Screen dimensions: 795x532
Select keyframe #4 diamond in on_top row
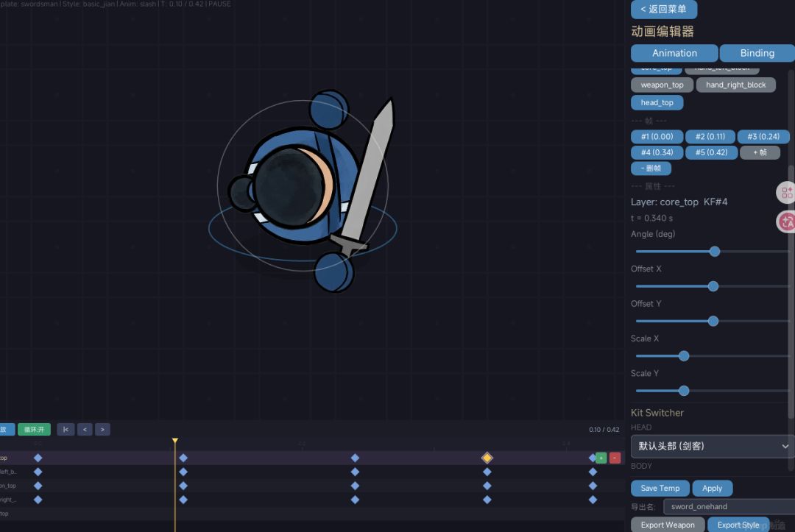coord(487,486)
